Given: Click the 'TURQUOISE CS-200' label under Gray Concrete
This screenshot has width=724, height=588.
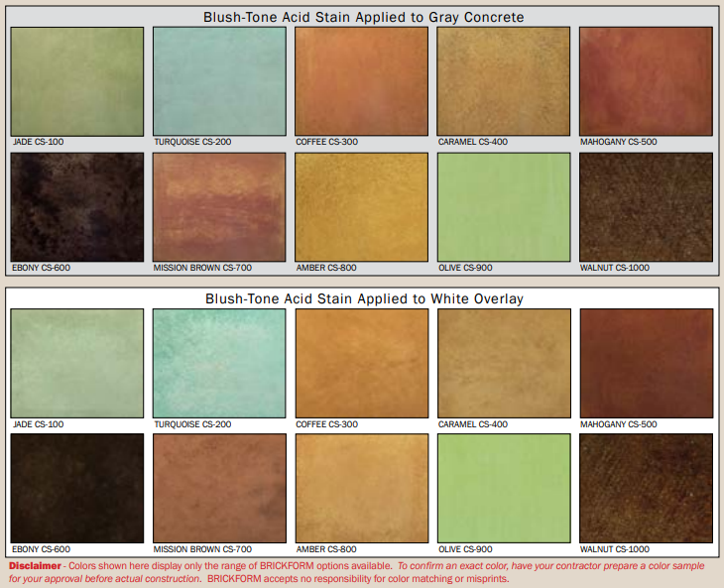Looking at the screenshot, I should click(192, 142).
